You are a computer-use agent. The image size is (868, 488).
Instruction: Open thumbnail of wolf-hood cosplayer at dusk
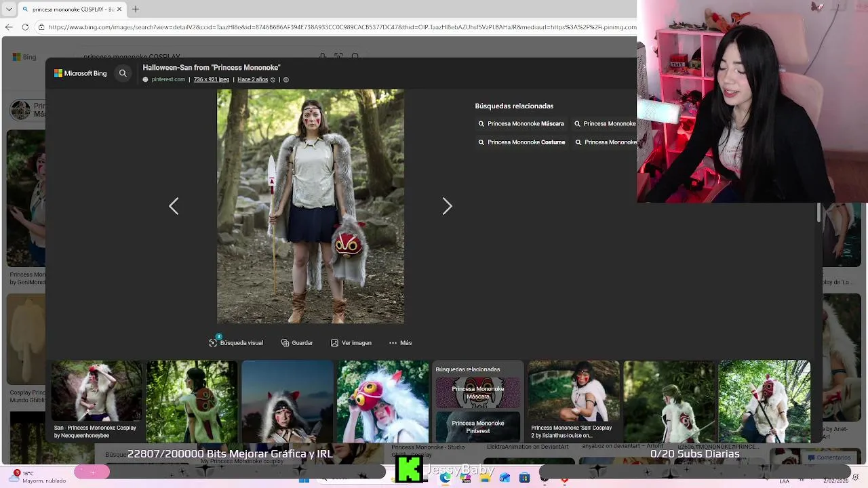(288, 401)
